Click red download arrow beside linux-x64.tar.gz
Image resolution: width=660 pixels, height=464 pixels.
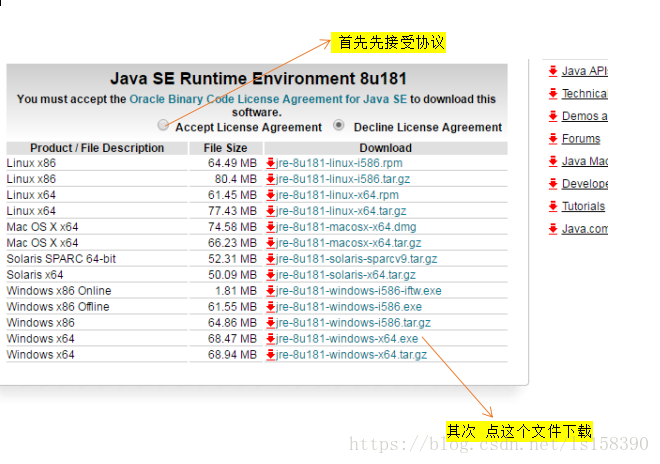271,211
